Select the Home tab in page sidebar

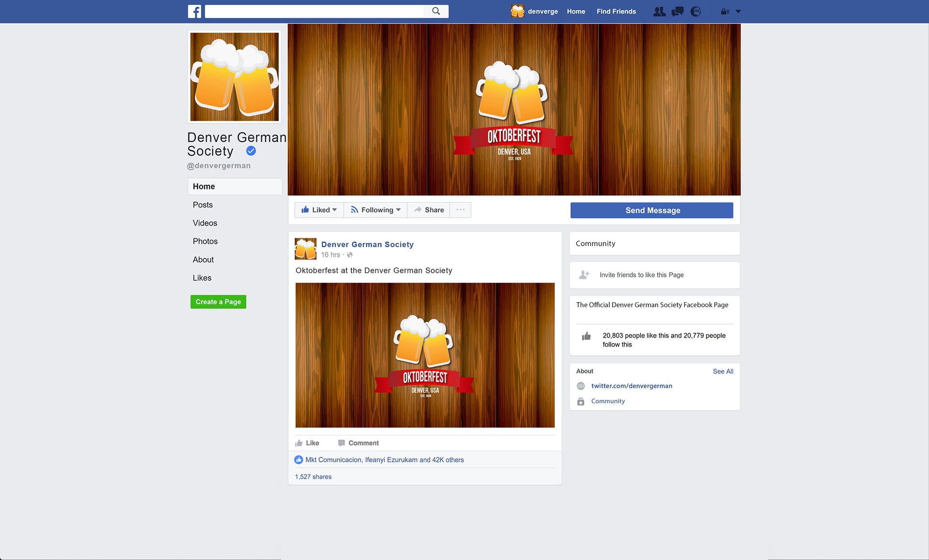235,187
